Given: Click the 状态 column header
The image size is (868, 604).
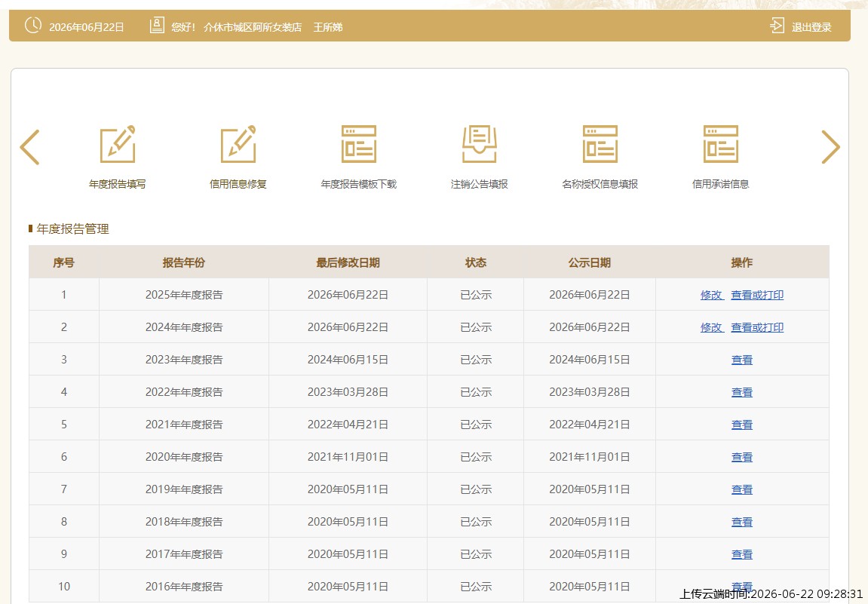Looking at the screenshot, I should (x=476, y=262).
